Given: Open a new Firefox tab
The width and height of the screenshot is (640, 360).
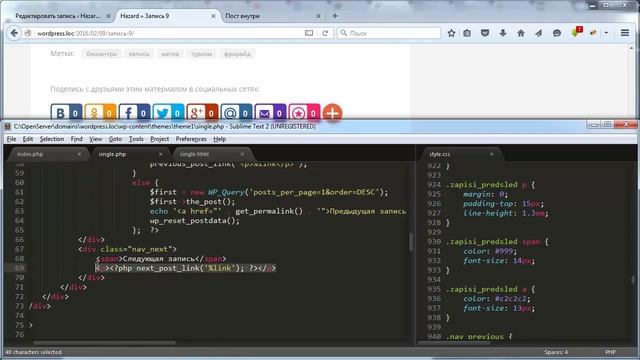Looking at the screenshot, I should point(335,16).
